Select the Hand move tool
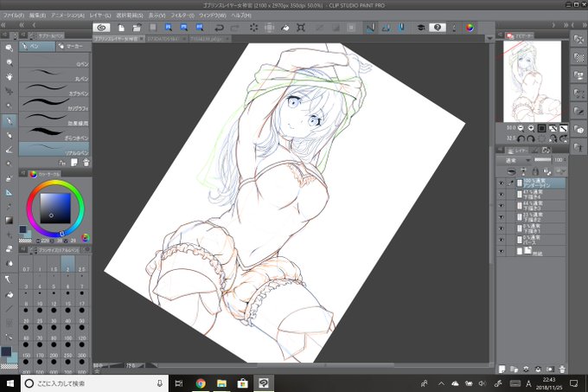 9,77
